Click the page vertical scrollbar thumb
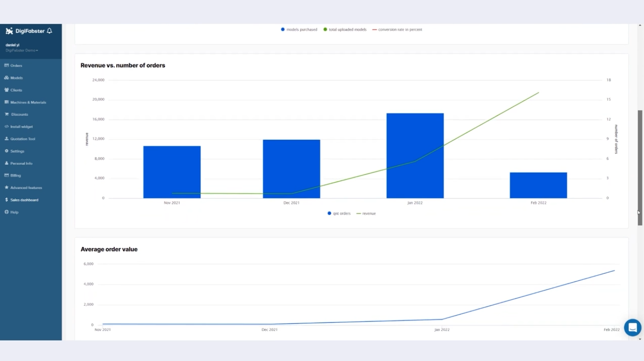The image size is (644, 361). pos(640,167)
